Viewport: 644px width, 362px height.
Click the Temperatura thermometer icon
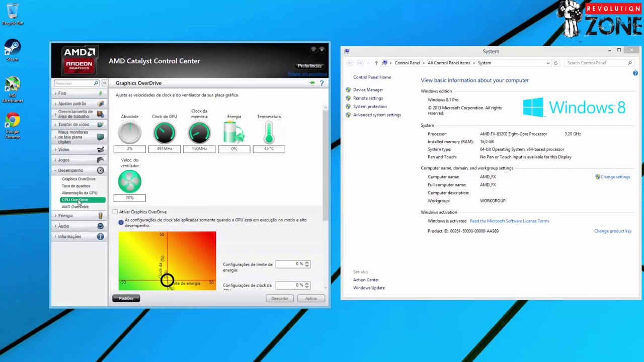pyautogui.click(x=269, y=133)
